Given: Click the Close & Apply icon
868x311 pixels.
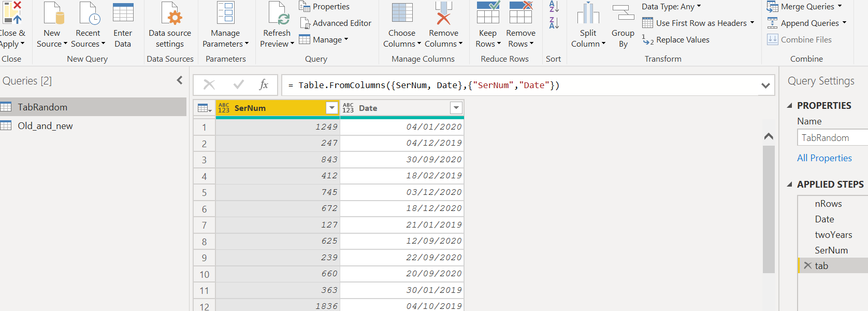Looking at the screenshot, I should pyautogui.click(x=11, y=13).
